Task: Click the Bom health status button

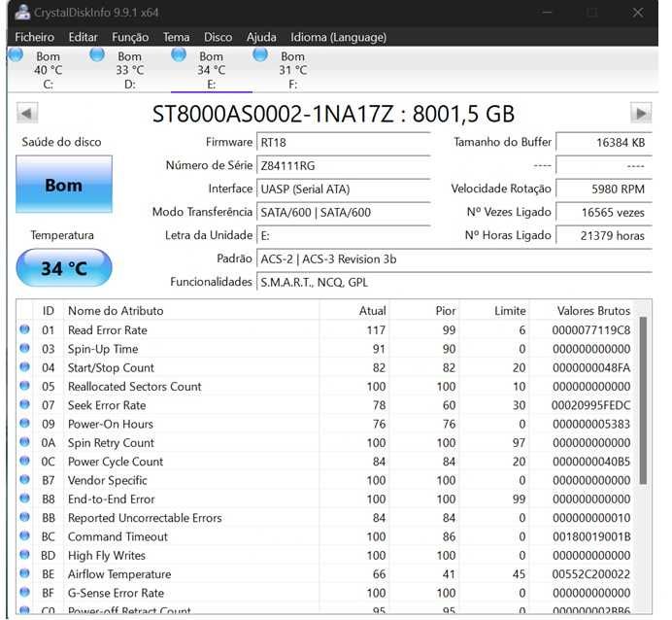Action: coord(64,185)
